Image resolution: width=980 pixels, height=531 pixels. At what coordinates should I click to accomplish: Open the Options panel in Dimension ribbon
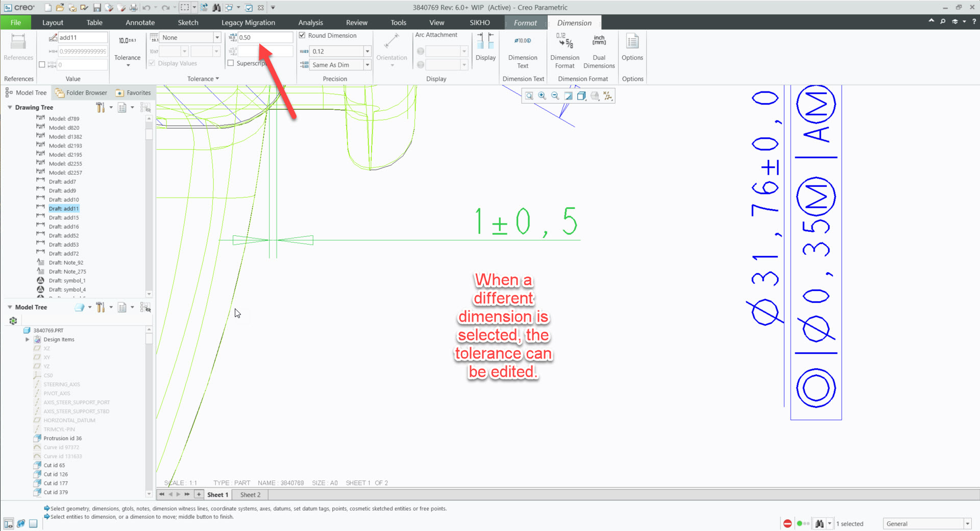[x=632, y=49]
